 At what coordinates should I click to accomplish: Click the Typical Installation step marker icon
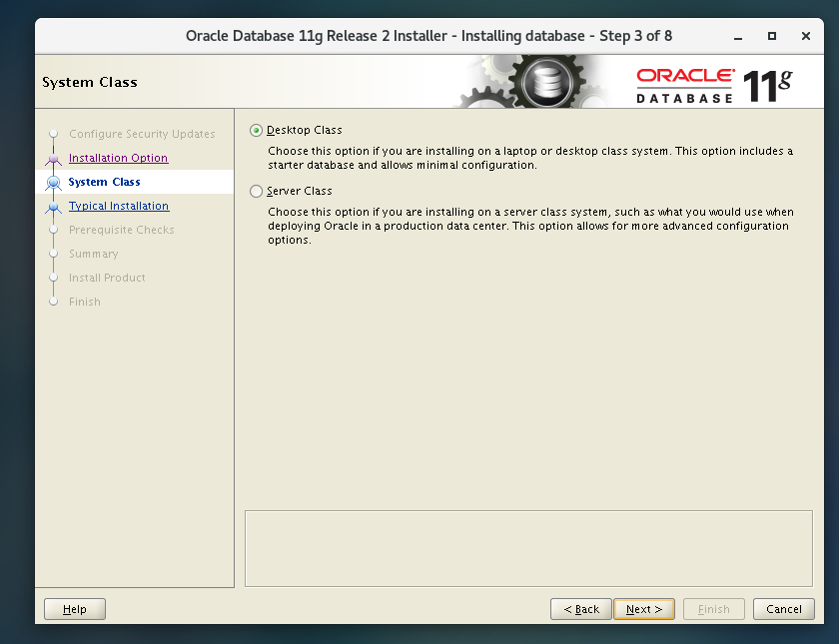coord(53,207)
